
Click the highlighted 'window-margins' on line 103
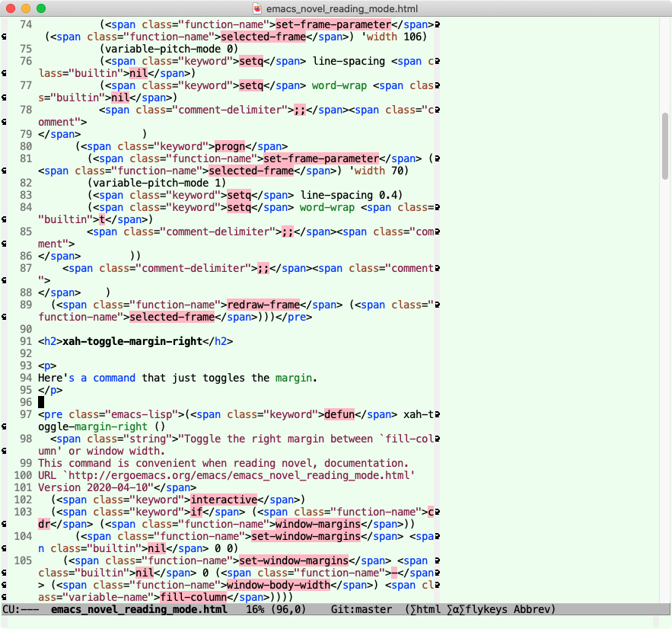[x=318, y=524]
